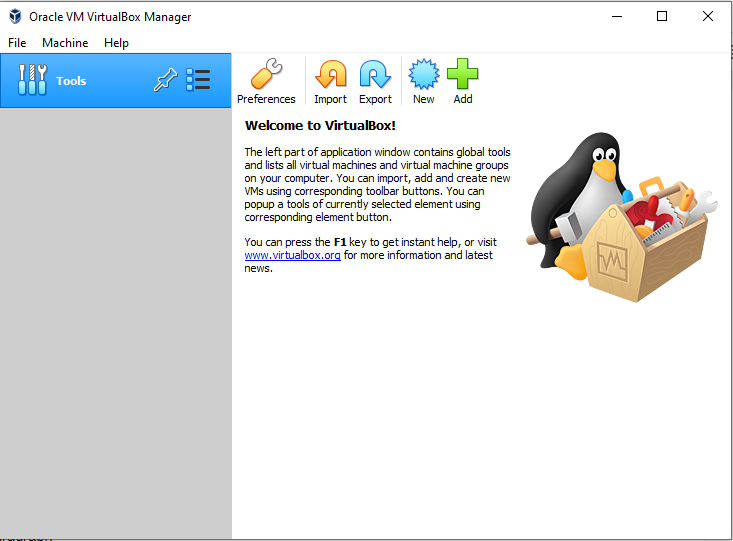Click the VirtualBox cube icon in title bar
The height and width of the screenshot is (541, 733).
point(14,17)
